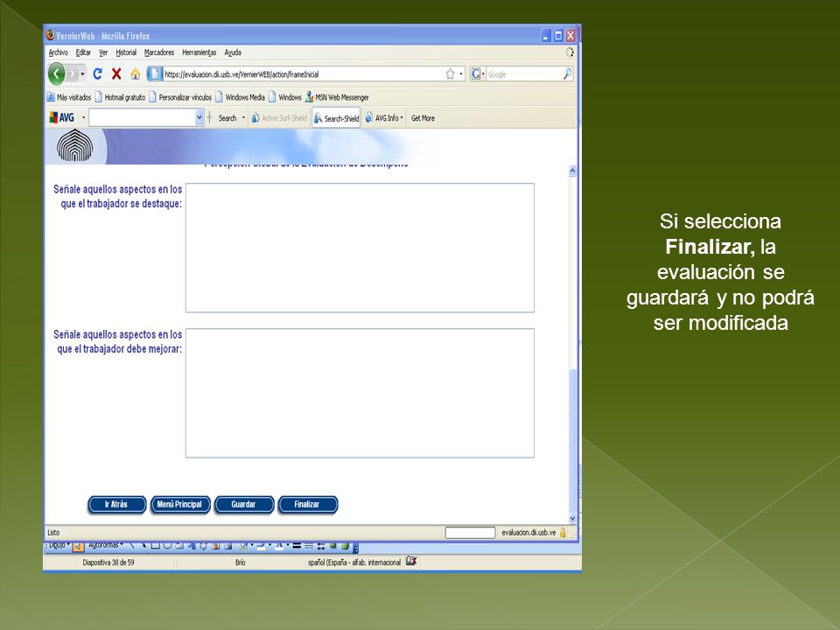Click the page scrollbar down arrow
840x630 pixels.
tap(572, 518)
